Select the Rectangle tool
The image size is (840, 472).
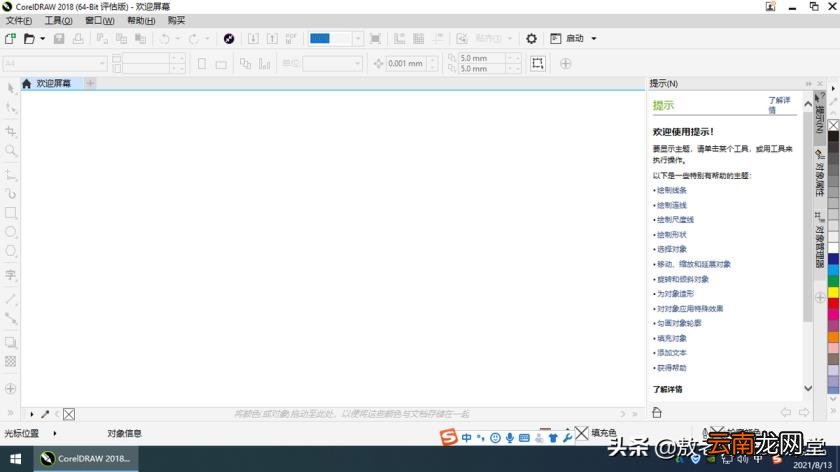click(x=11, y=213)
